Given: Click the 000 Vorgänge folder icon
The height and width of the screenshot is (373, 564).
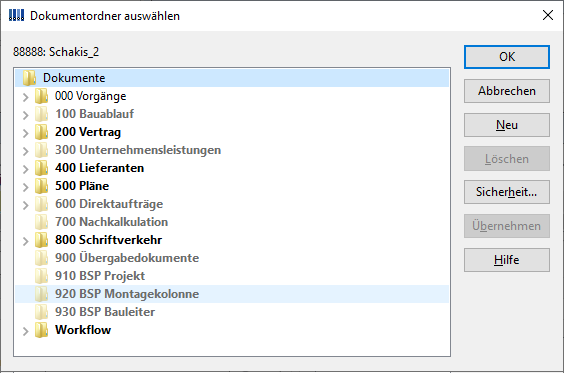Looking at the screenshot, I should [41, 96].
